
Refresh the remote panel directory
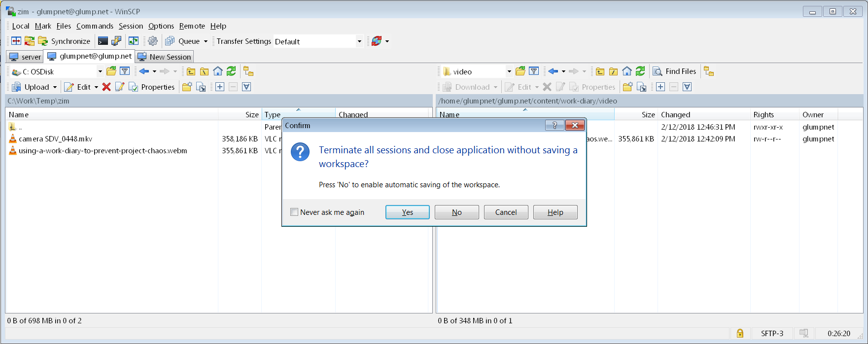point(640,71)
